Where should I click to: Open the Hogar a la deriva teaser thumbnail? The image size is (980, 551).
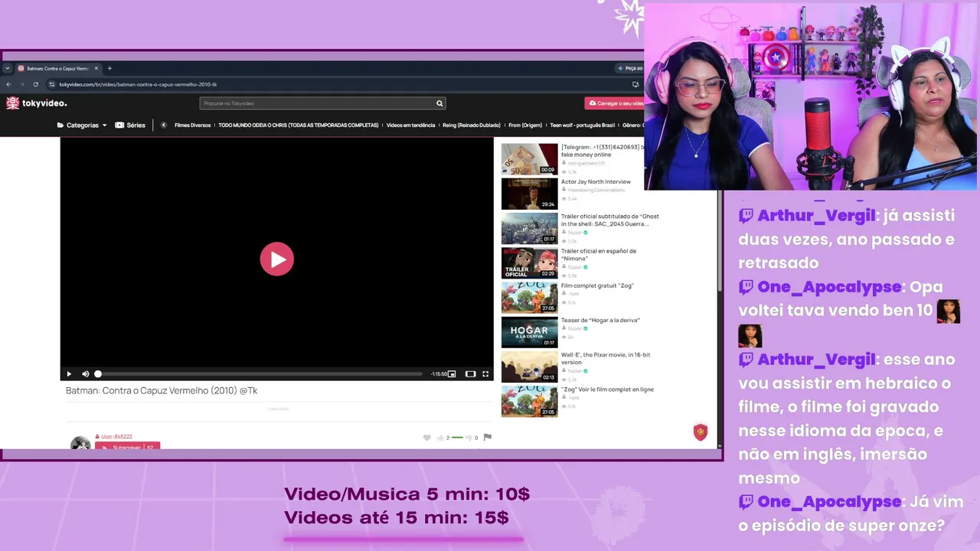pos(530,332)
